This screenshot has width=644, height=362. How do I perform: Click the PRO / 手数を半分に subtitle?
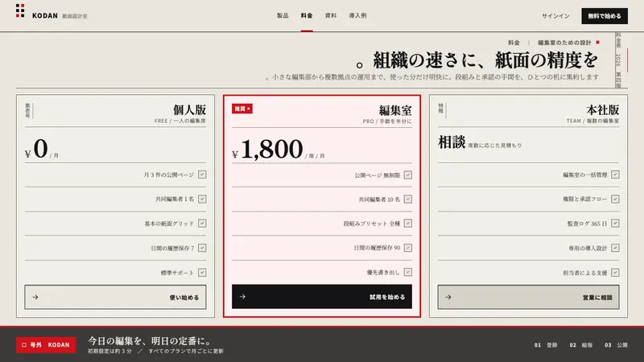pyautogui.click(x=387, y=121)
